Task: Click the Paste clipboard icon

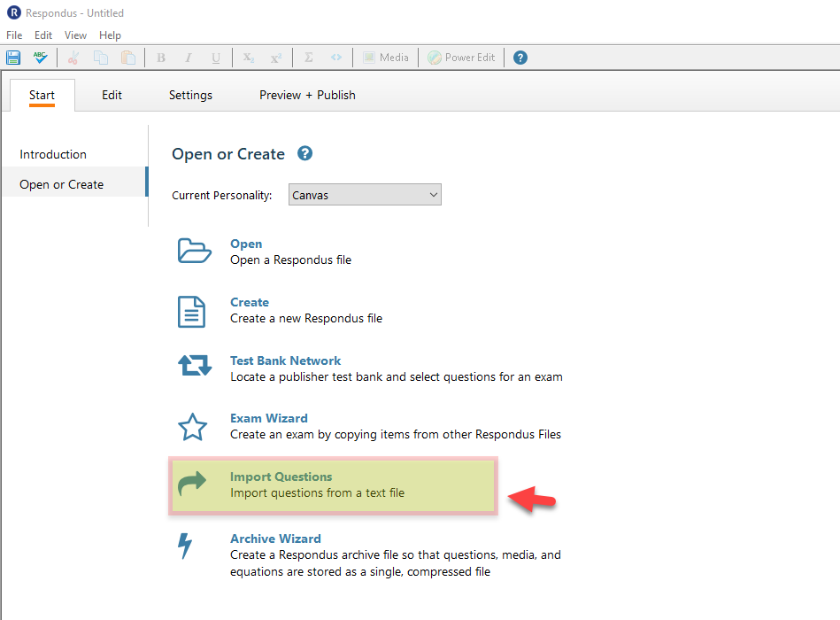Action: click(x=128, y=58)
